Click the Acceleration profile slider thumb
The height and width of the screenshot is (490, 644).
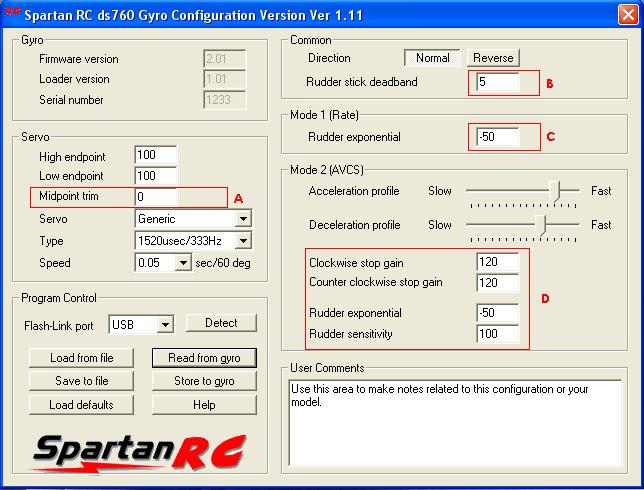tap(555, 191)
